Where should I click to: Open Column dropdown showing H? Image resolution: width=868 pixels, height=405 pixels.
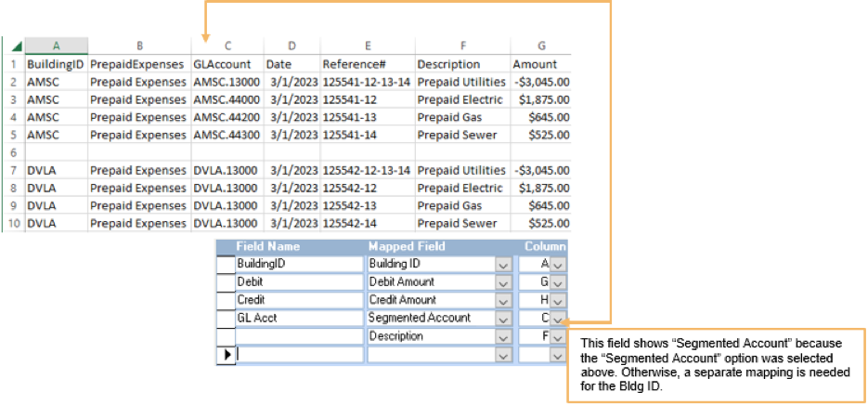(x=558, y=300)
